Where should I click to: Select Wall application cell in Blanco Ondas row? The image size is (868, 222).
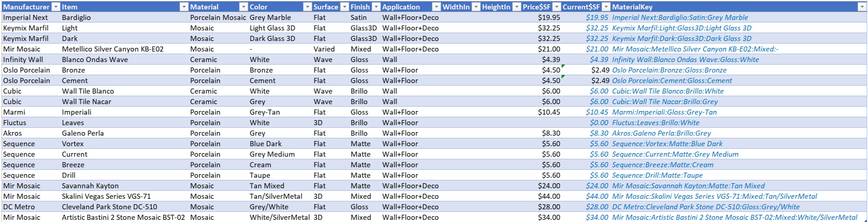pos(411,59)
